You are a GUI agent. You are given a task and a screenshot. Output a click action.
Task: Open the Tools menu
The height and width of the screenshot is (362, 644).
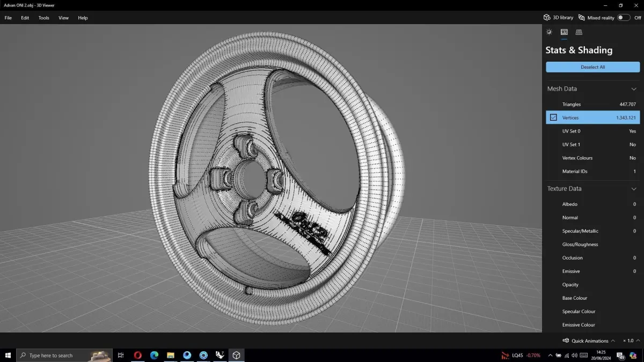point(44,18)
